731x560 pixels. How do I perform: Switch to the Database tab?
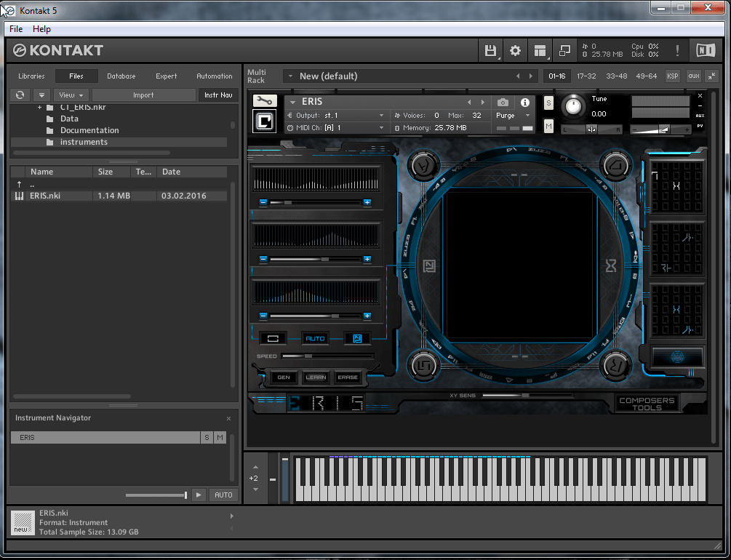click(x=121, y=76)
